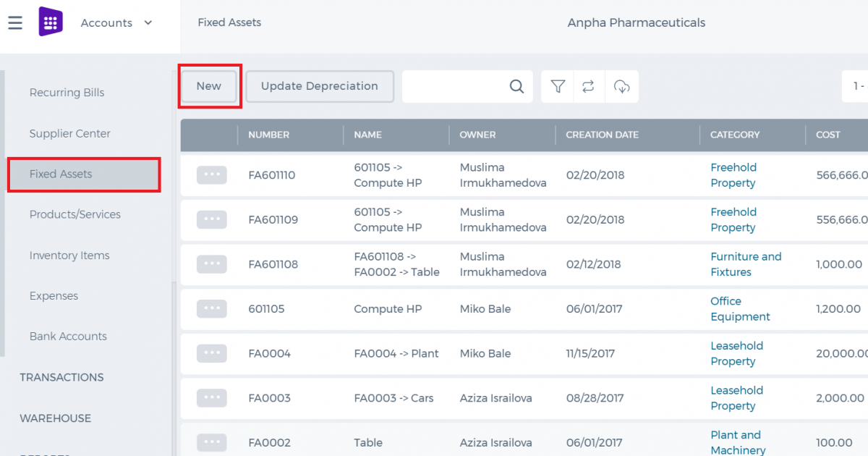Click name 'FA0004 -> Plant'

396,354
